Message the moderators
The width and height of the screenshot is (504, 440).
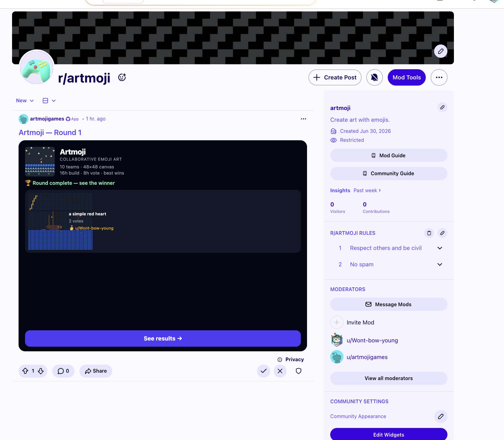389,304
